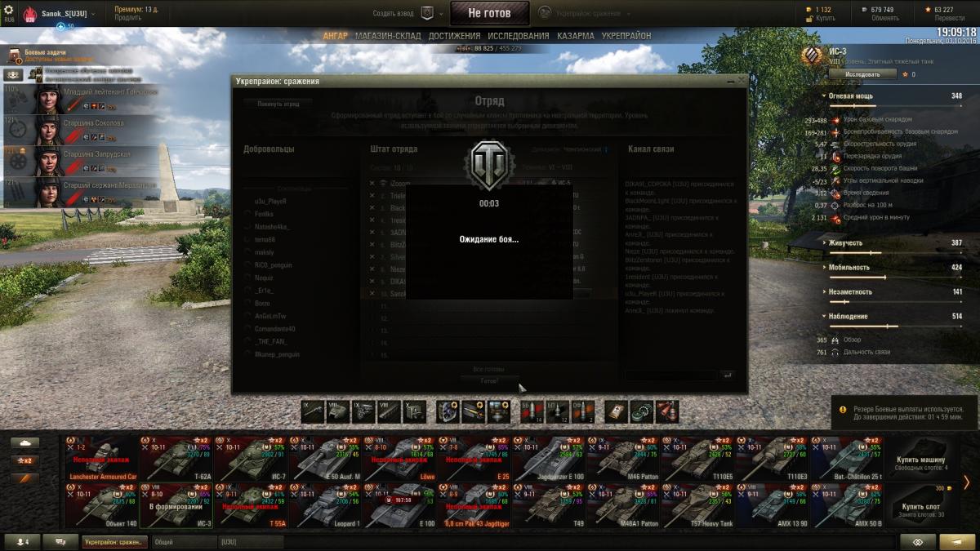
Task: Switch to the Общий chat tab
Action: [183, 542]
